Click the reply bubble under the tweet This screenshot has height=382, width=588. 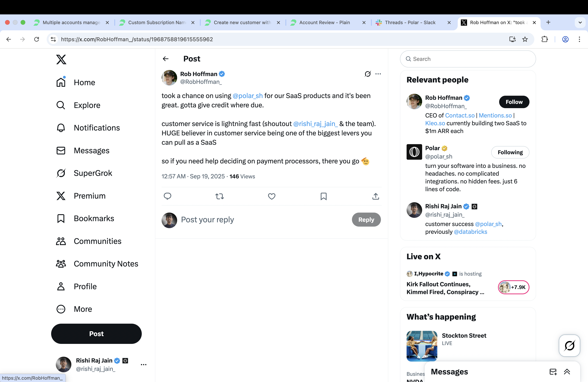(167, 196)
